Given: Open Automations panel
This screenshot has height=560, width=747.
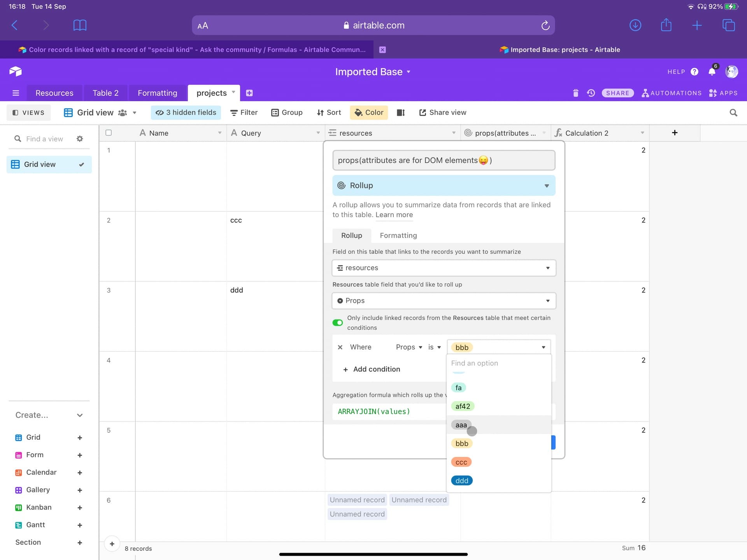Looking at the screenshot, I should [x=672, y=93].
